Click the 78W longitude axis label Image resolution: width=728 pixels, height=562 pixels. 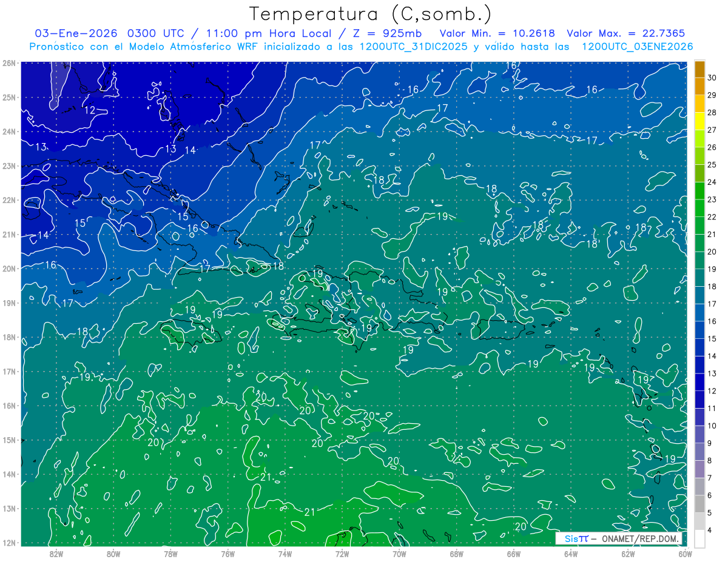click(x=170, y=554)
